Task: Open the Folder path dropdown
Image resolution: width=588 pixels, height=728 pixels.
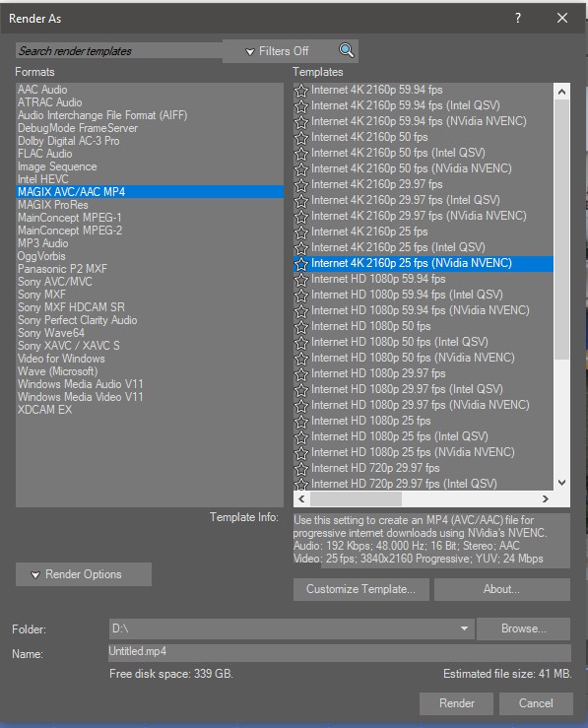Action: coord(464,629)
